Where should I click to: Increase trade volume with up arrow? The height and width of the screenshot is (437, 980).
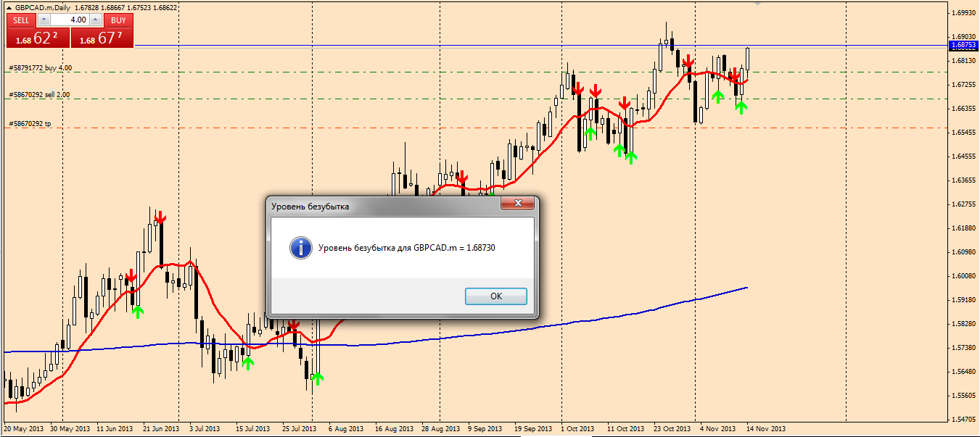96,20
